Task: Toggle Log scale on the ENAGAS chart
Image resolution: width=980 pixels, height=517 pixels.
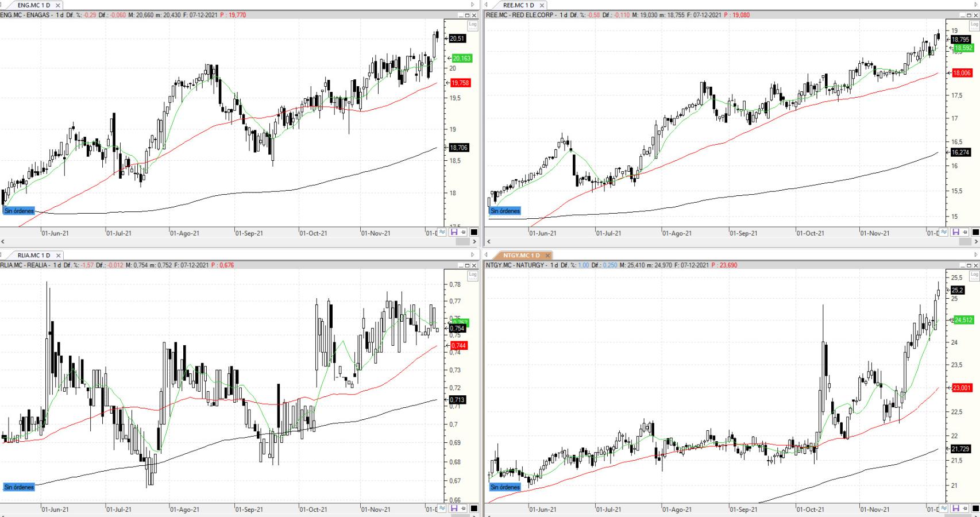Action: tap(472, 25)
